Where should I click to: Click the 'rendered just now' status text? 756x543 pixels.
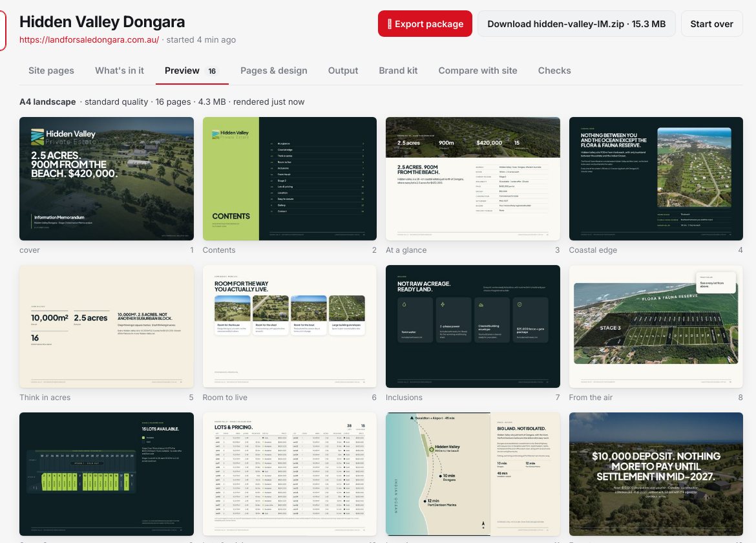tap(269, 101)
